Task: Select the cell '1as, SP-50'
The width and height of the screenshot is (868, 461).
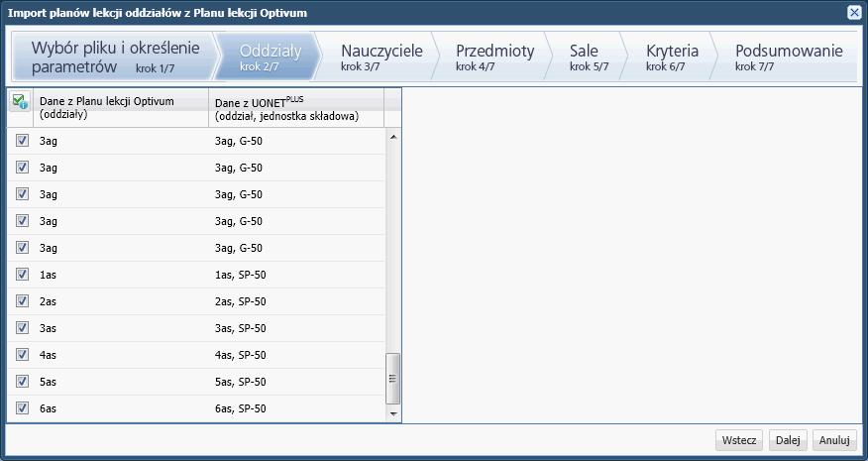Action: point(296,275)
